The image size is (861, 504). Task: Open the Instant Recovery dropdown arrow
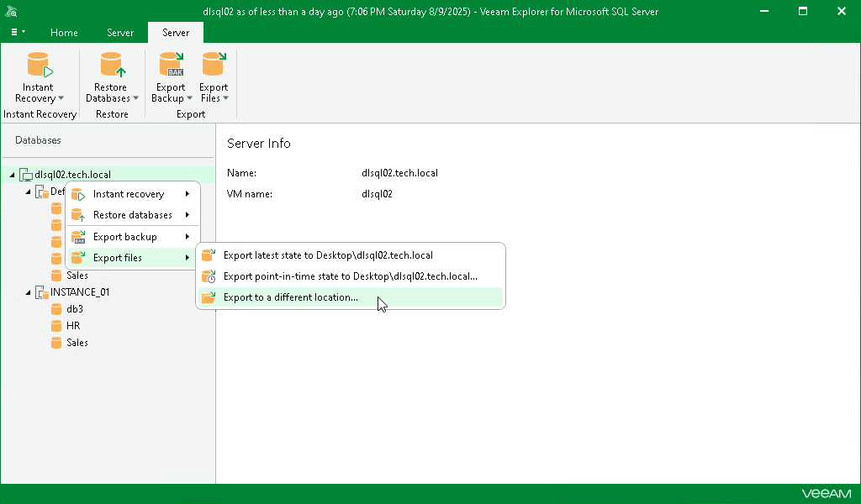pyautogui.click(x=59, y=98)
